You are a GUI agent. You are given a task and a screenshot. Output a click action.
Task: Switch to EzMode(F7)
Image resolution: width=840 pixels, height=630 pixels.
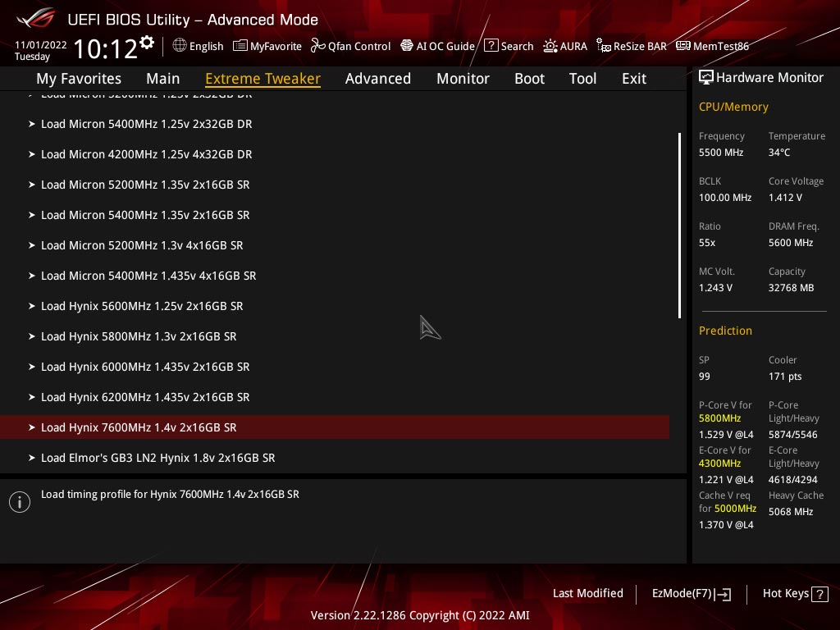click(x=691, y=594)
